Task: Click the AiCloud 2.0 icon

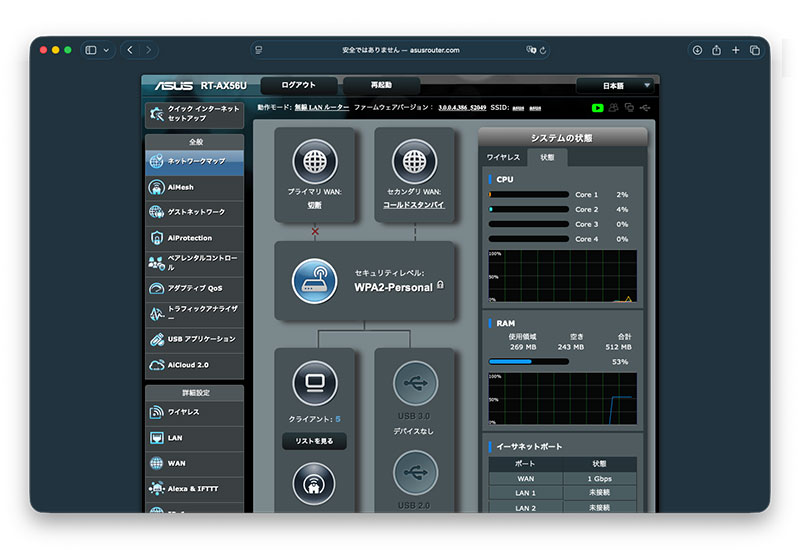Action: (x=157, y=365)
